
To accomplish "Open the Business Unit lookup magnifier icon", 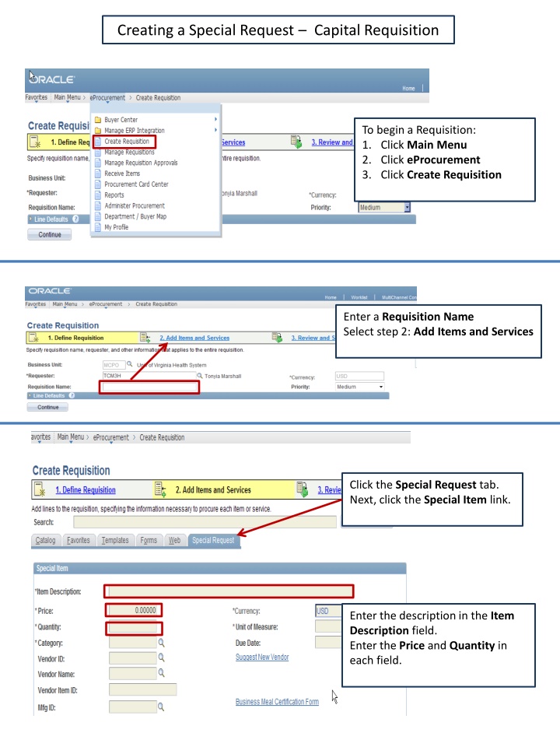I will [129, 364].
